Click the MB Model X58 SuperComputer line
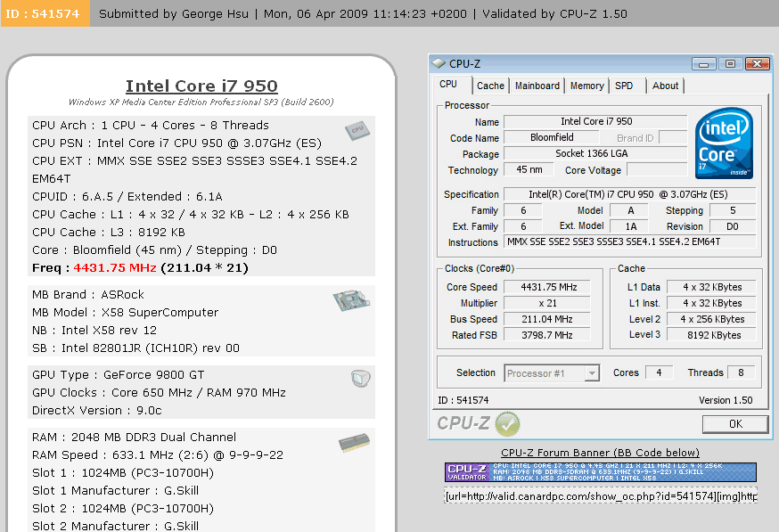 (x=125, y=313)
